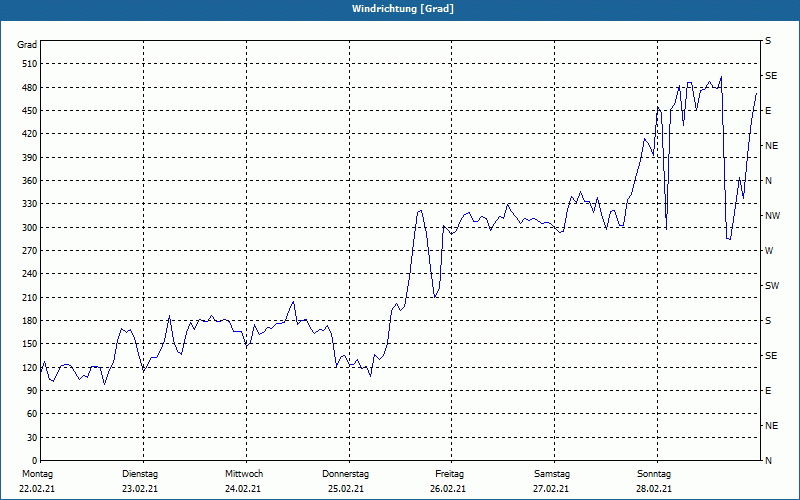Click the 25.02.21 date label
800x500 pixels.
click(346, 489)
